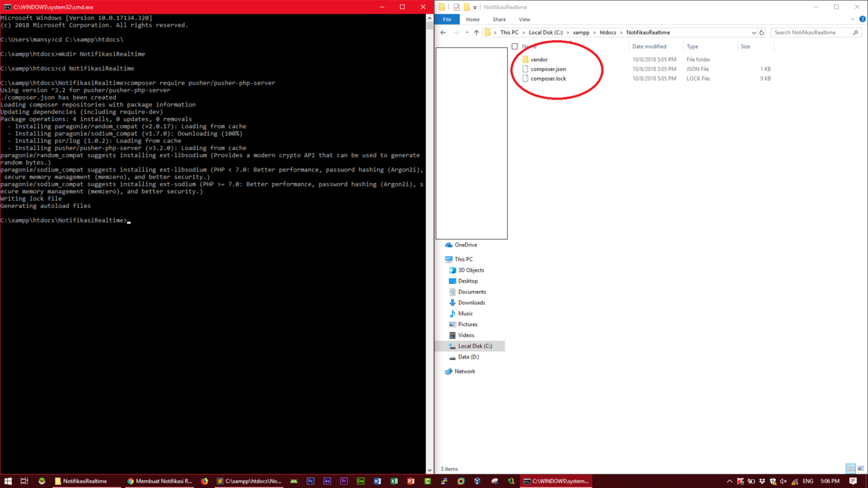Click the cmd window scrollbar down arrow
This screenshot has height=488, width=868.
(x=429, y=469)
